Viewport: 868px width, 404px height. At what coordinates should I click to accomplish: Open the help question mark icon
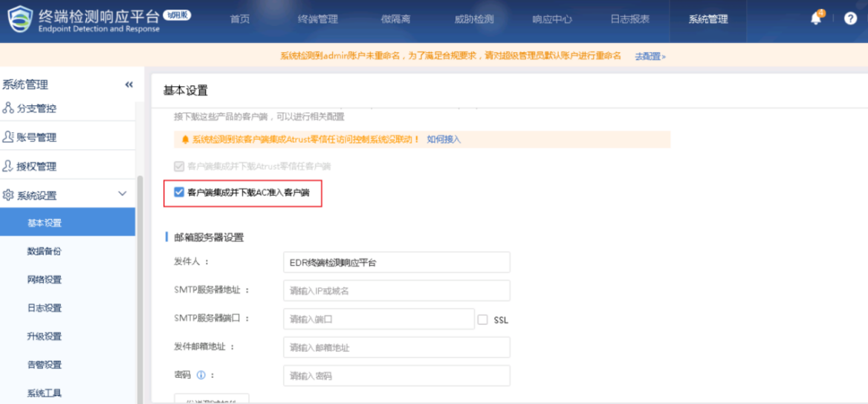pyautogui.click(x=851, y=19)
